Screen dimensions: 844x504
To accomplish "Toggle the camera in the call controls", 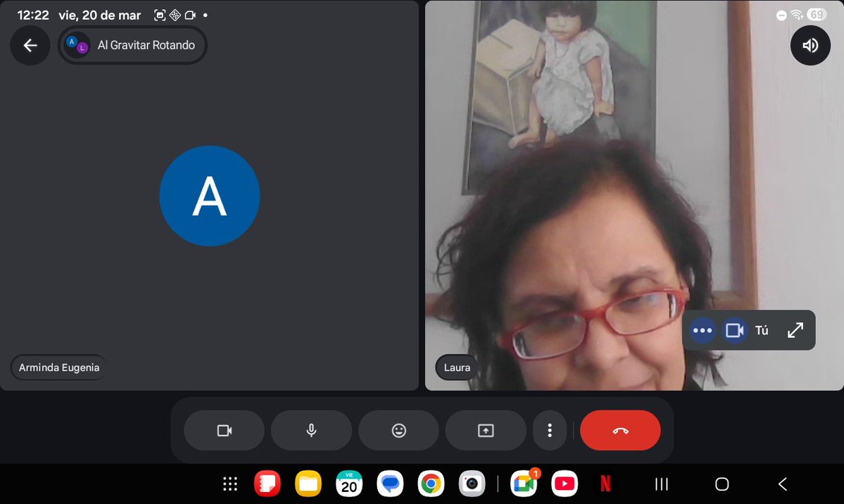I will 224,430.
